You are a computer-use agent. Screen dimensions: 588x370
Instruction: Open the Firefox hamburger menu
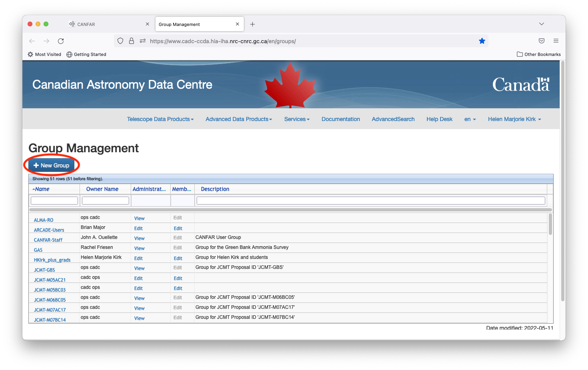coord(556,41)
